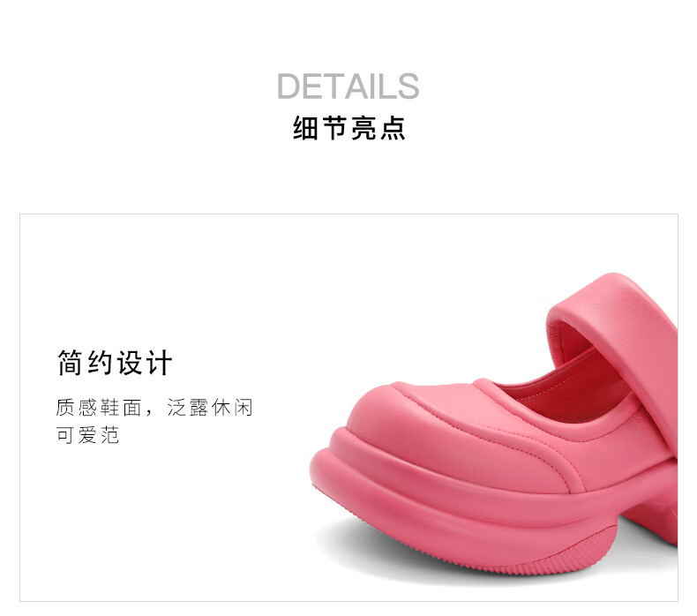Click the 质感鞋面 phrase in description
The image size is (697, 616).
(99, 408)
